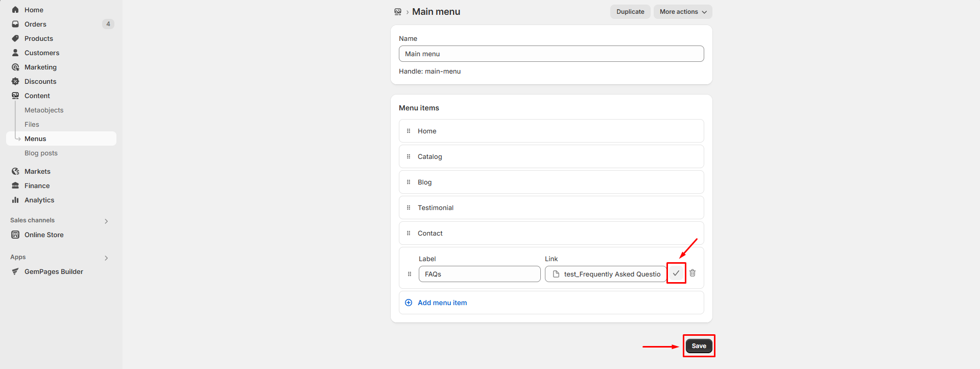Viewport: 980px width, 369px height.
Task: Click the drag handle next to Testimonial
Action: click(x=409, y=208)
